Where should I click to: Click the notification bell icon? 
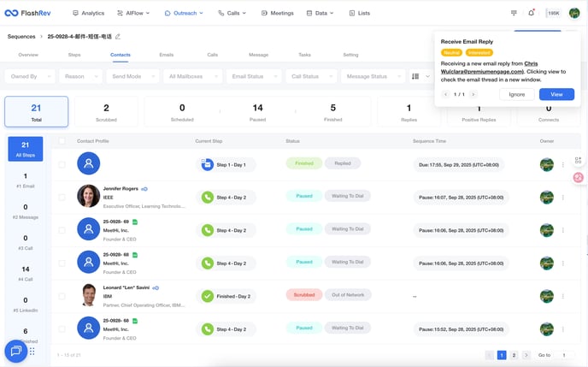[532, 13]
